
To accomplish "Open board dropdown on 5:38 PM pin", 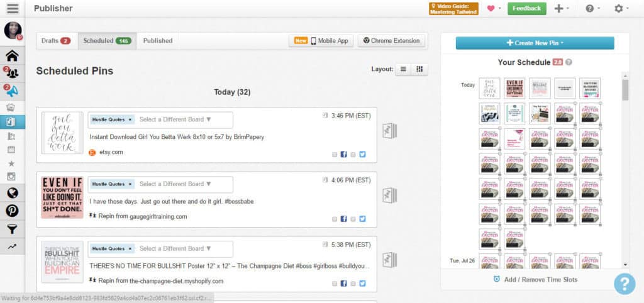I will [x=175, y=248].
